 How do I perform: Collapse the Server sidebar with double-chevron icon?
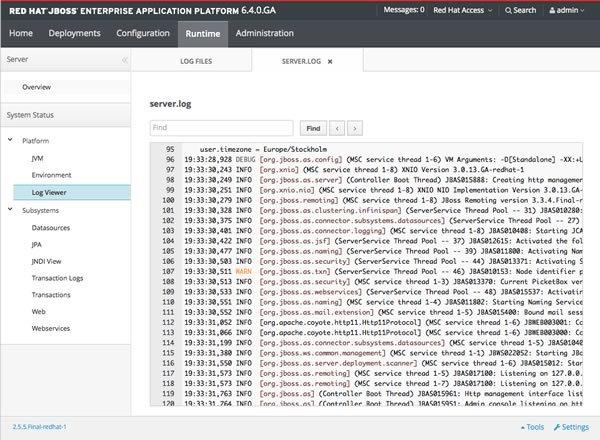[123, 60]
